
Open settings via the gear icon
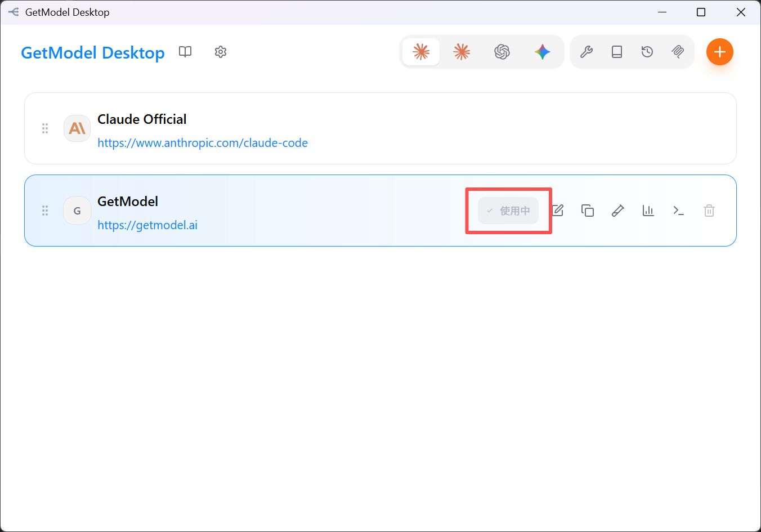[221, 52]
